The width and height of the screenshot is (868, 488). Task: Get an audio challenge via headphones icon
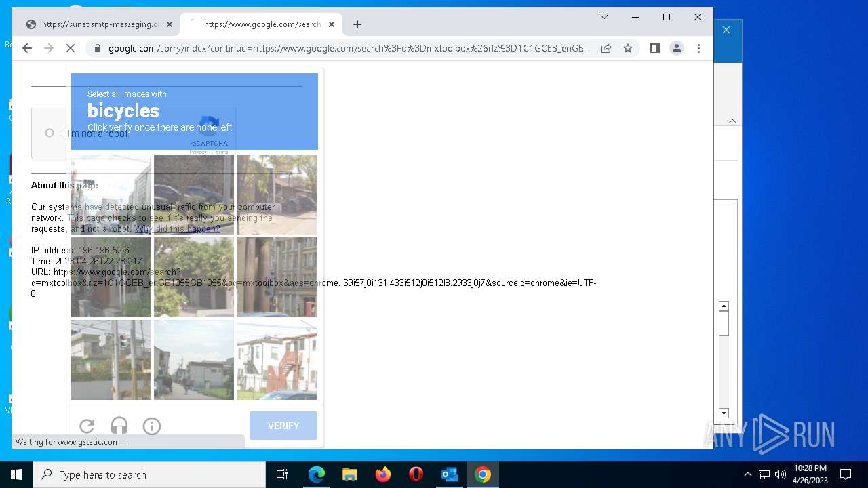coord(119,426)
